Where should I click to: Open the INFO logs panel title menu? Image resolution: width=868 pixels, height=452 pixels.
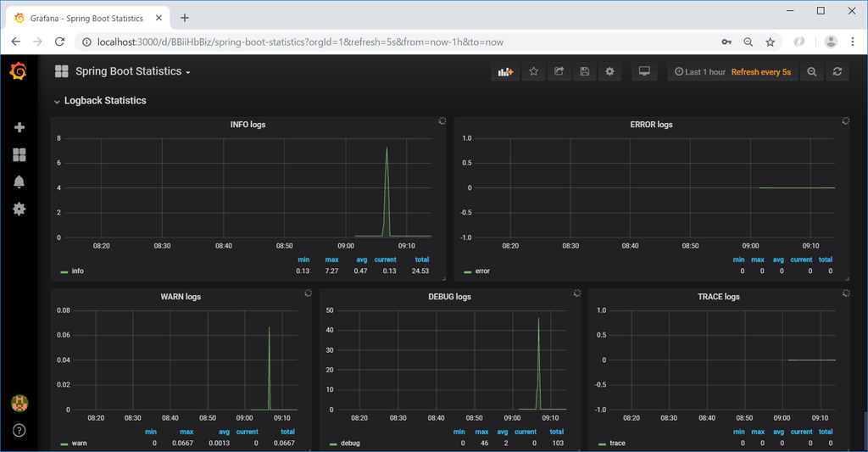[248, 125]
